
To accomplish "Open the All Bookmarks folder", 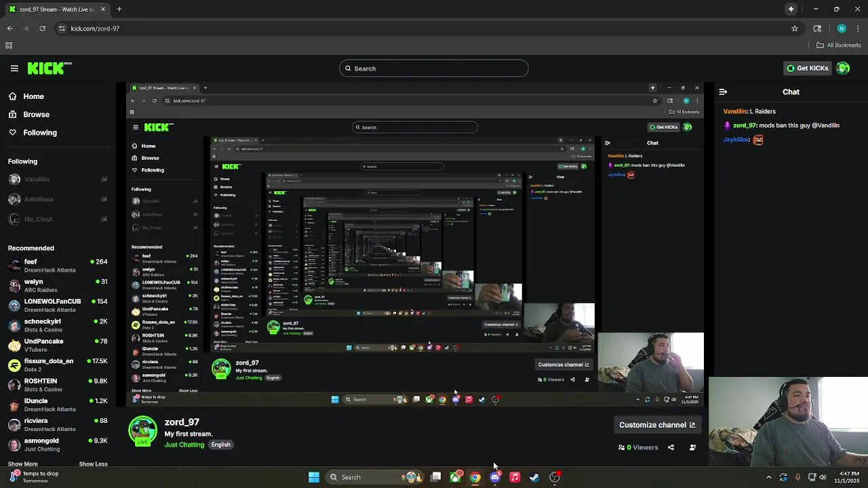I will tap(839, 45).
